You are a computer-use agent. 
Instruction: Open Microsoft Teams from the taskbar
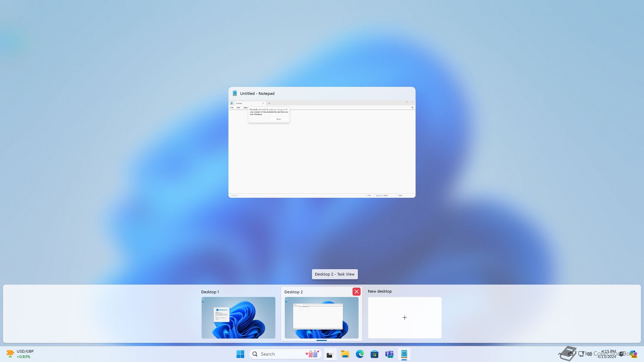(389, 354)
